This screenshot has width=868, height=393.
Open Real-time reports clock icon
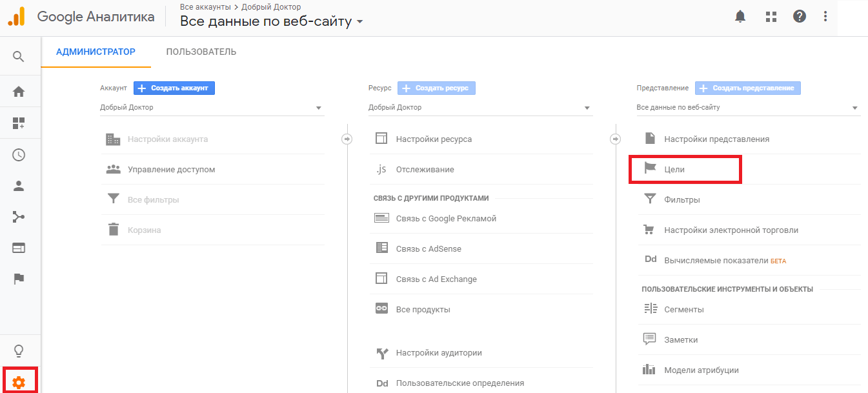click(x=19, y=155)
